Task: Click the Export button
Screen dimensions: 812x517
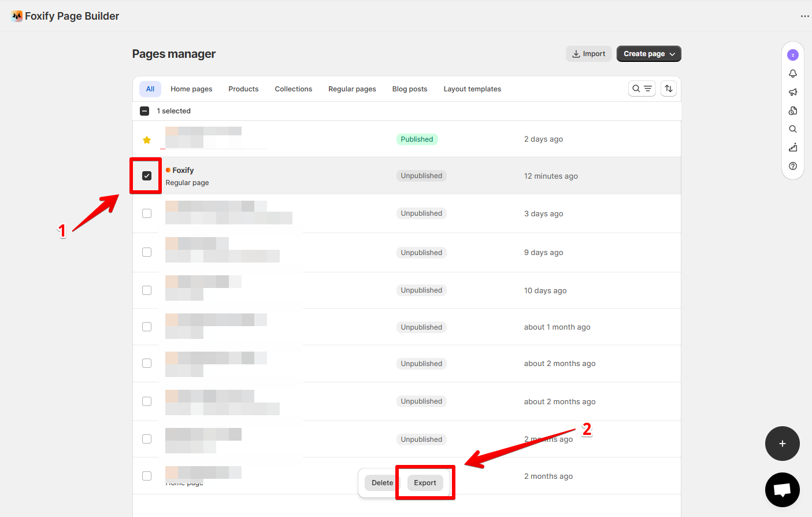Action: 425,483
